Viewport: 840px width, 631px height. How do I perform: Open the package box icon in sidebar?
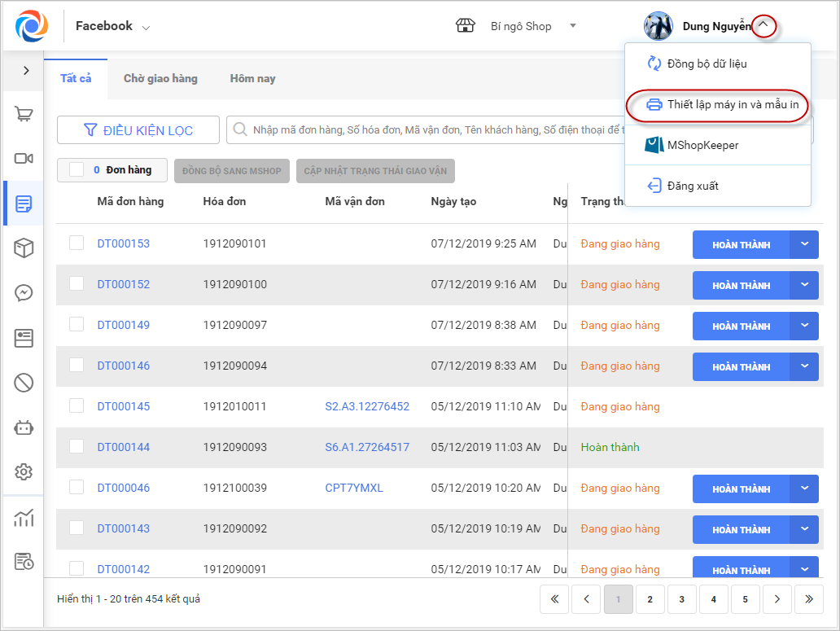[24, 248]
